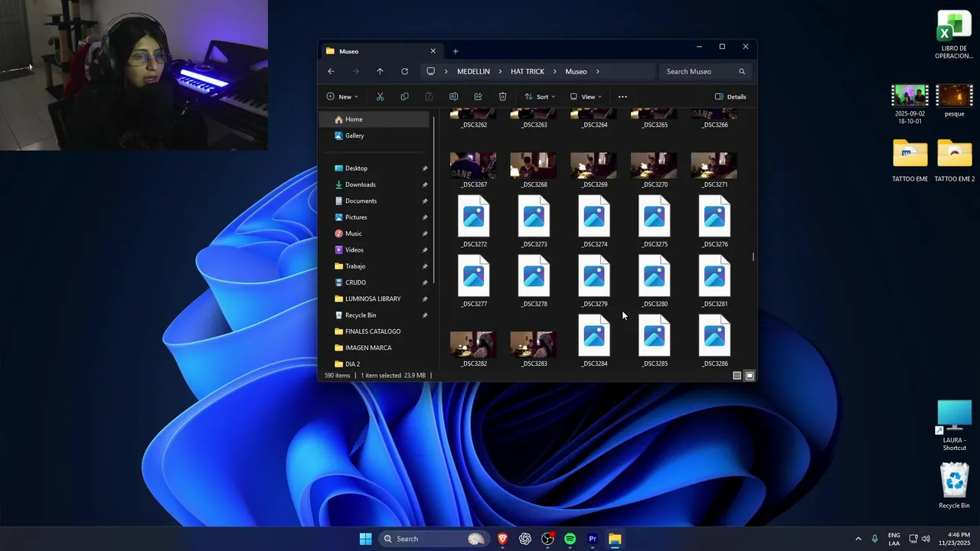The height and width of the screenshot is (551, 980).
Task: Open Downloads in navigation pane
Action: pos(360,184)
